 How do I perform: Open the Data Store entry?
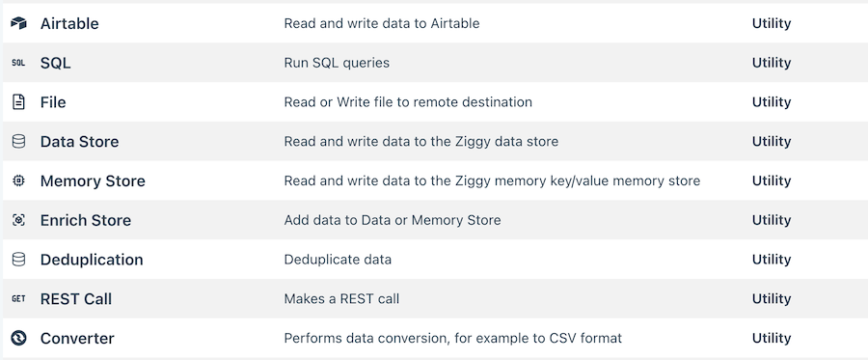(x=79, y=142)
